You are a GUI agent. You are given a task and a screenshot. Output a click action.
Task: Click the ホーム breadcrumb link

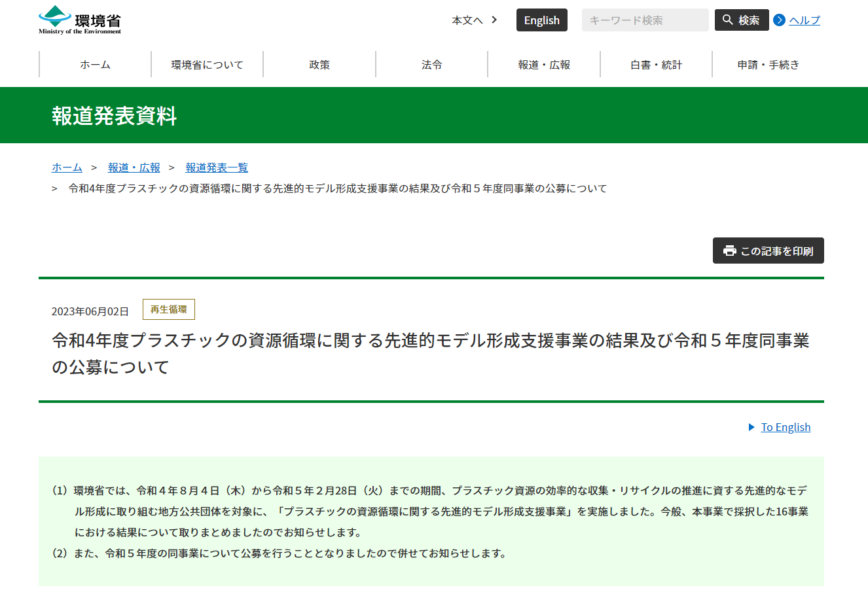pyautogui.click(x=67, y=167)
